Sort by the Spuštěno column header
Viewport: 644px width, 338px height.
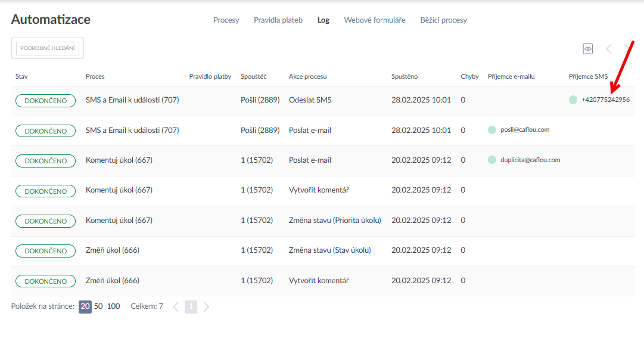[x=405, y=76]
